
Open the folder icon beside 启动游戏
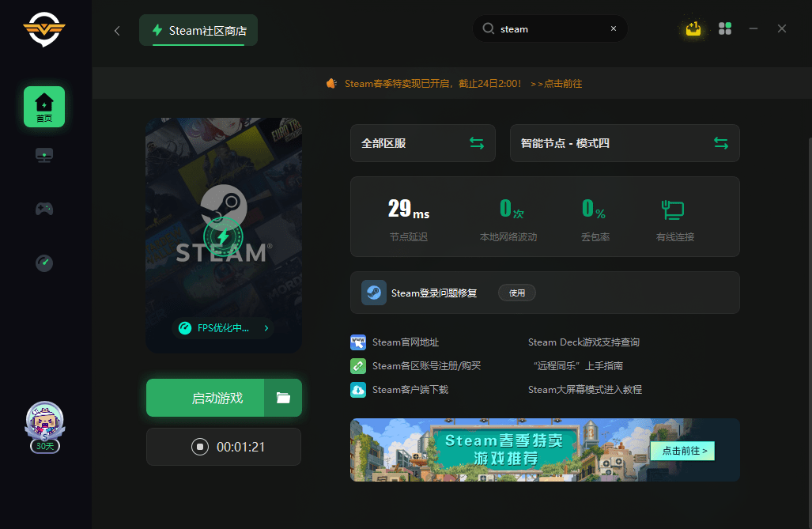click(x=283, y=398)
